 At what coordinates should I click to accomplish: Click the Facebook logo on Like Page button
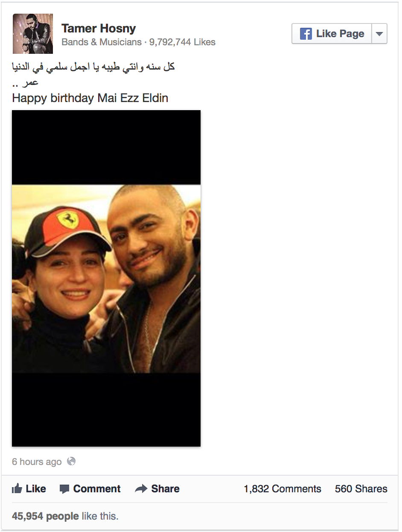306,34
